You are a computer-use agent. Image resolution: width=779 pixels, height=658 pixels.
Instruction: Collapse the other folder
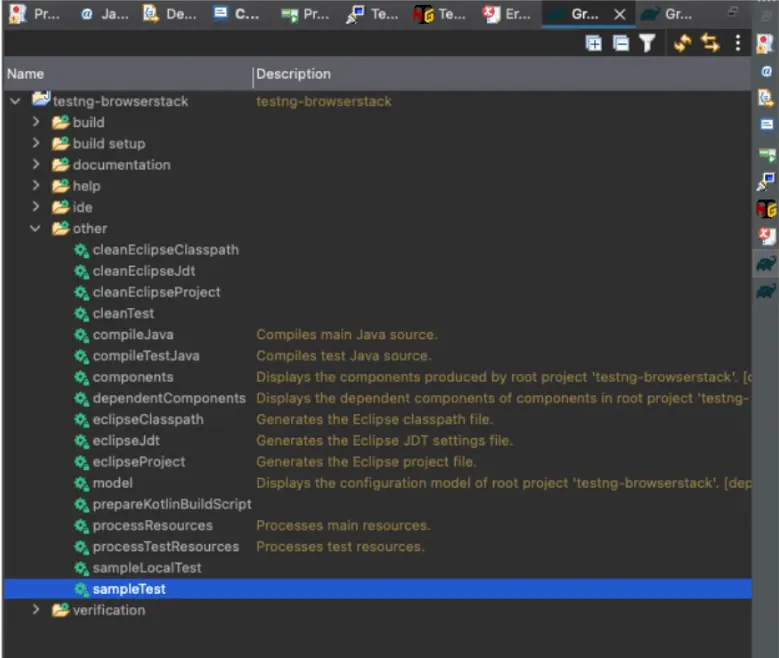click(x=36, y=228)
